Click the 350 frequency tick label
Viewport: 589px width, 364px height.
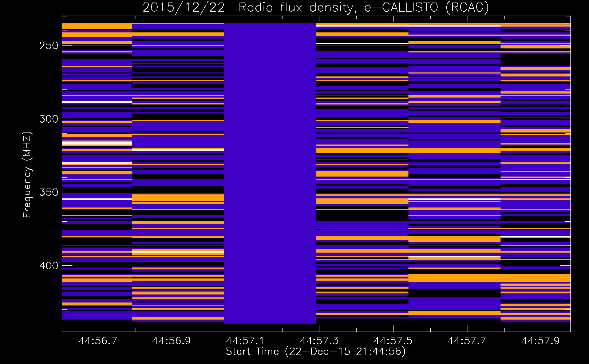[49, 192]
